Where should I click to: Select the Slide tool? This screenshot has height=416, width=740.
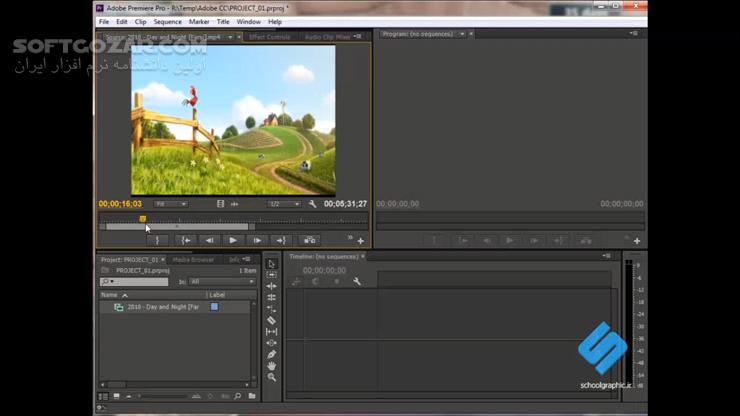point(271,343)
